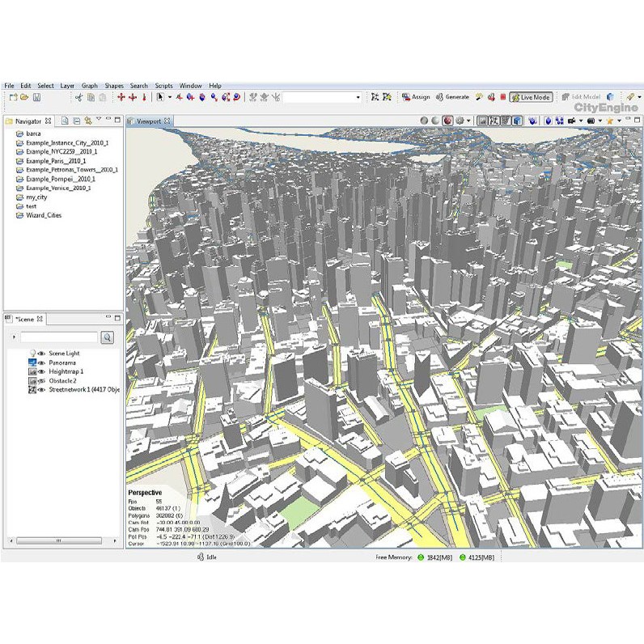Open the Shapes menu

coord(114,86)
